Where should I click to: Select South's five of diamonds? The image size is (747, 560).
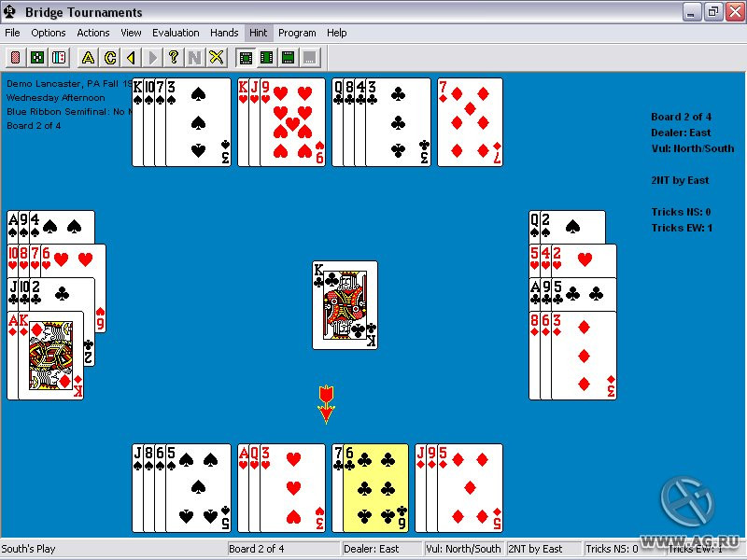(471, 488)
